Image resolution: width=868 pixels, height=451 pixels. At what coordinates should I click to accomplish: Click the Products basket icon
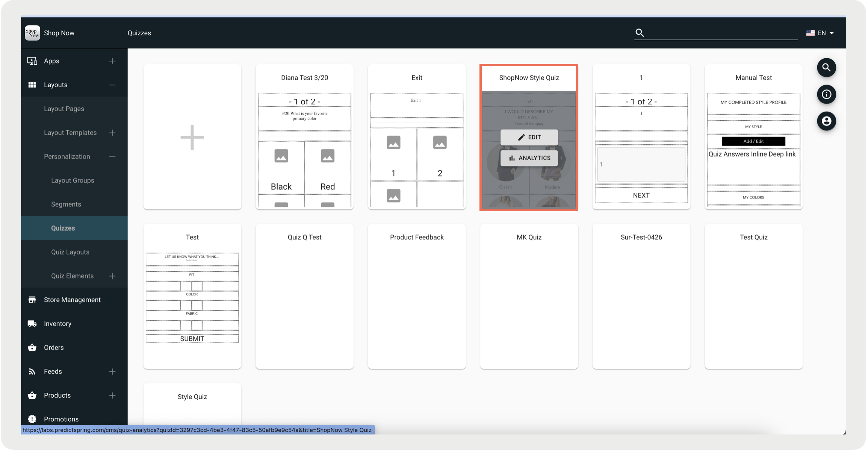click(x=32, y=395)
